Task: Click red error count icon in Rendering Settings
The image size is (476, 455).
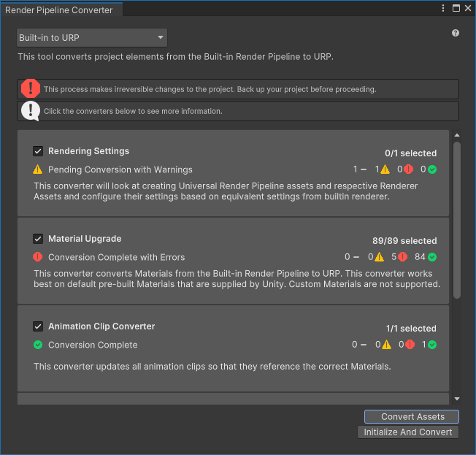Action: [x=409, y=169]
